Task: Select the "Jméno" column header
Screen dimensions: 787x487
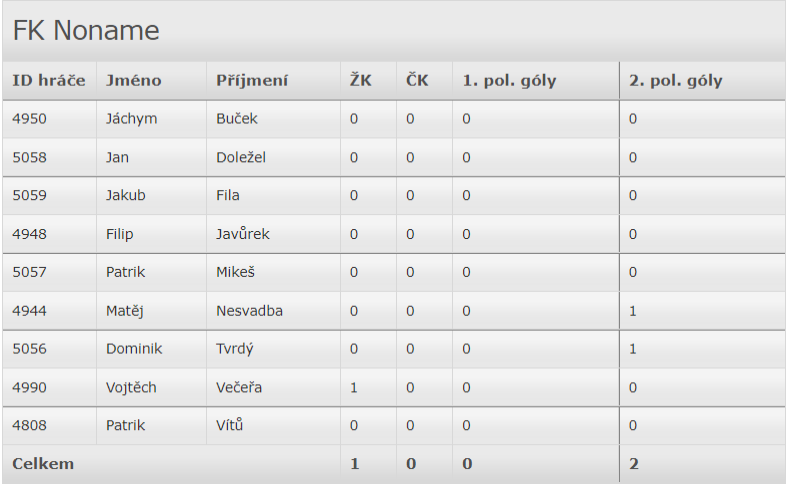Action: coord(133,81)
